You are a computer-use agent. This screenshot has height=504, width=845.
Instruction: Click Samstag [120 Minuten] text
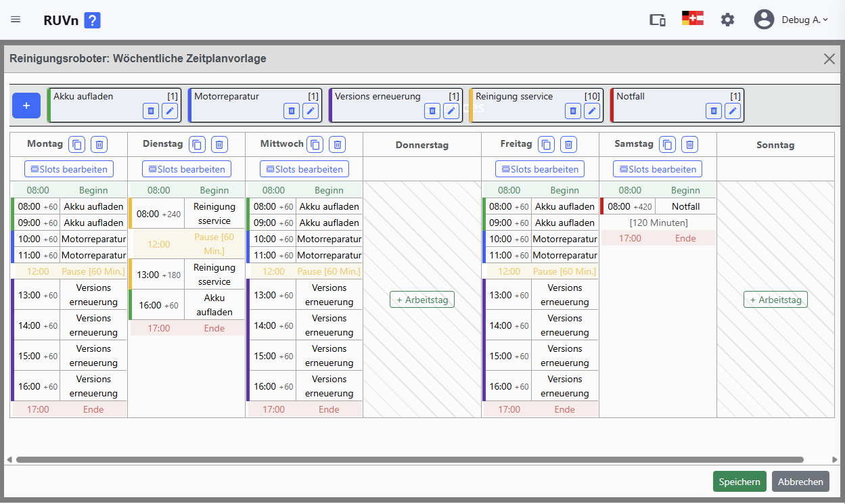(658, 223)
